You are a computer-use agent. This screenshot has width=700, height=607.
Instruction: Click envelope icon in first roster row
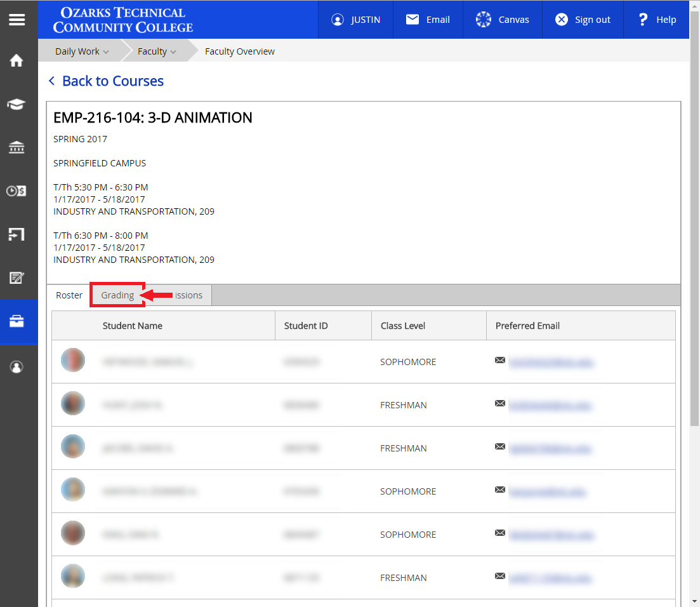point(500,360)
